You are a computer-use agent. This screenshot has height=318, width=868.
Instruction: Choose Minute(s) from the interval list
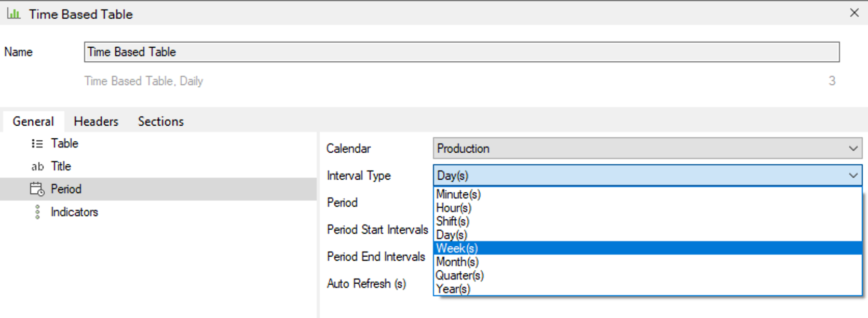(x=647, y=194)
